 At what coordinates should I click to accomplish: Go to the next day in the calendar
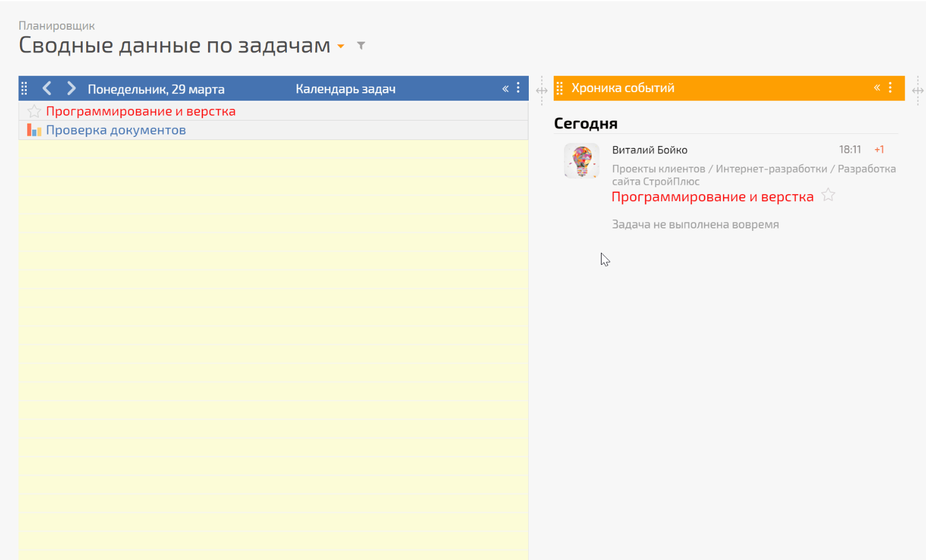71,88
